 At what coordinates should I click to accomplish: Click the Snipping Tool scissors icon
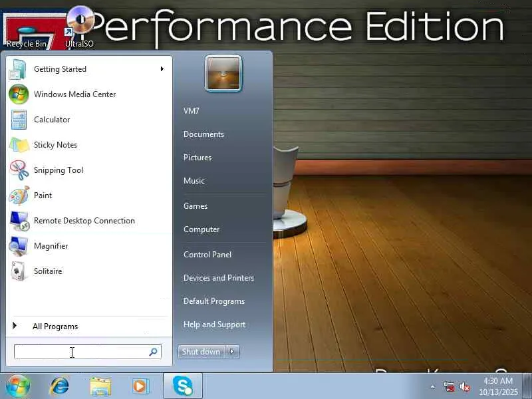(x=19, y=170)
